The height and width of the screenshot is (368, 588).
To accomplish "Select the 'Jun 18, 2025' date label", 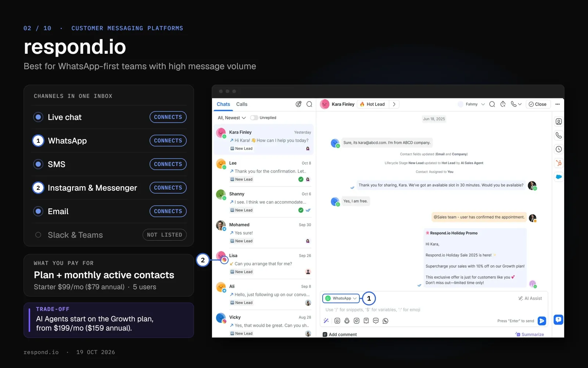I will [x=434, y=119].
